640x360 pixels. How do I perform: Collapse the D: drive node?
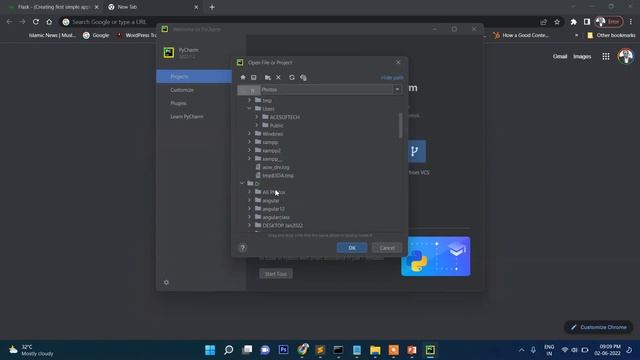click(242, 184)
